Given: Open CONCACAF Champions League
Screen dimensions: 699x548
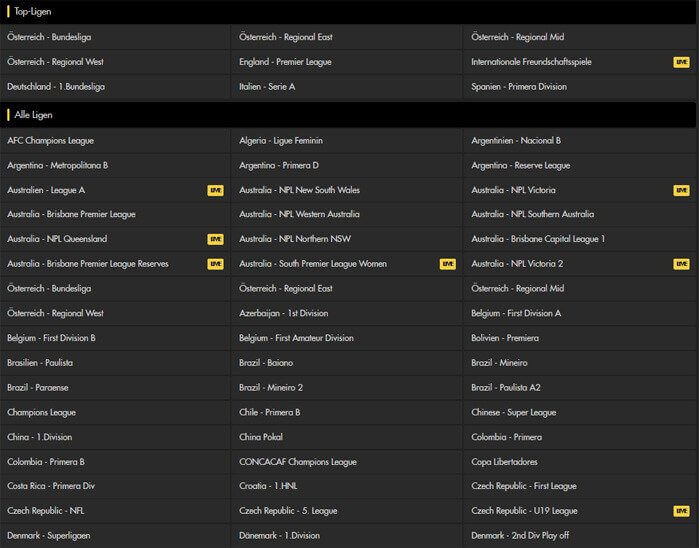Looking at the screenshot, I should click(x=346, y=462).
